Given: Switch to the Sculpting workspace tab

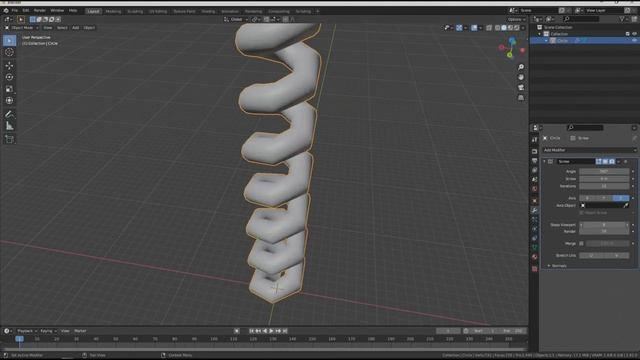Looking at the screenshot, I should (x=135, y=11).
